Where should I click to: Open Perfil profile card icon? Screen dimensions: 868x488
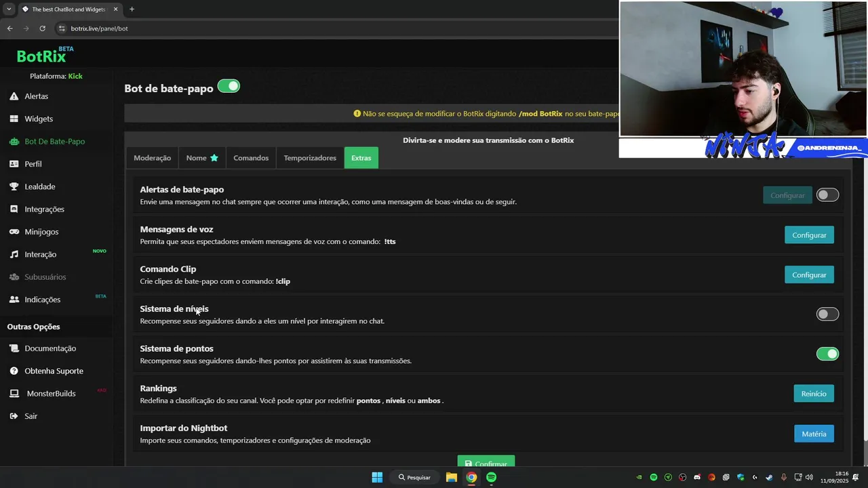(14, 164)
